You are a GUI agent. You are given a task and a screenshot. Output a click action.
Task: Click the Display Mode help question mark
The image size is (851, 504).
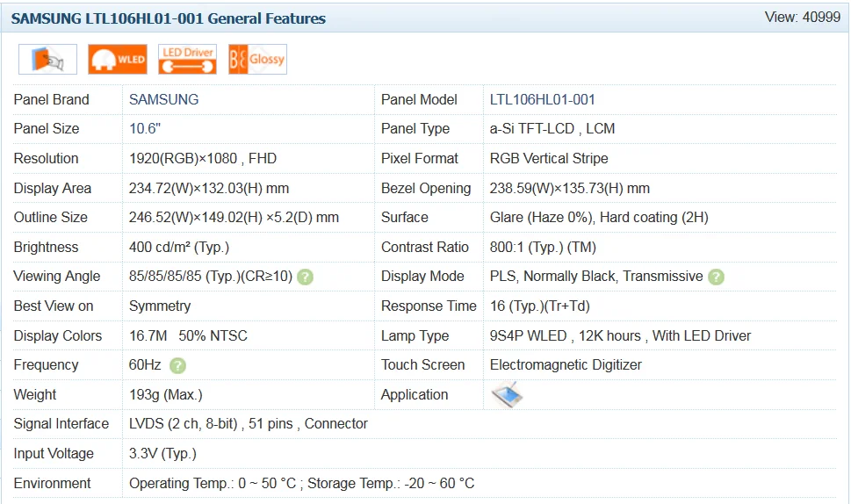(x=716, y=277)
